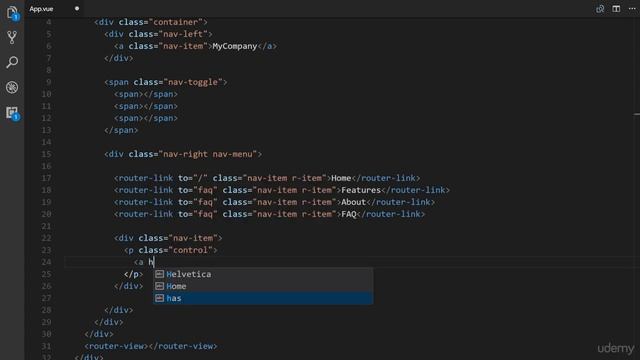Viewport: 640px width, 360px height.
Task: Select the has suggestion
Action: (x=263, y=298)
